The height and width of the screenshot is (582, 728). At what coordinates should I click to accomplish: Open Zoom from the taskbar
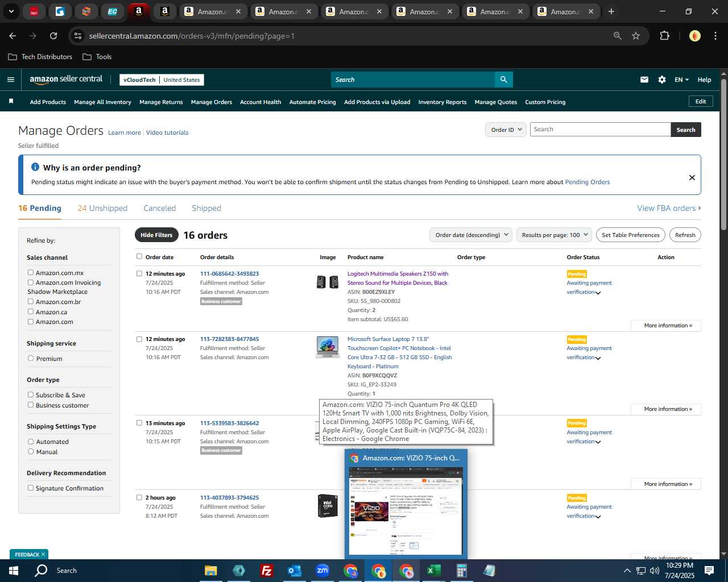point(322,571)
